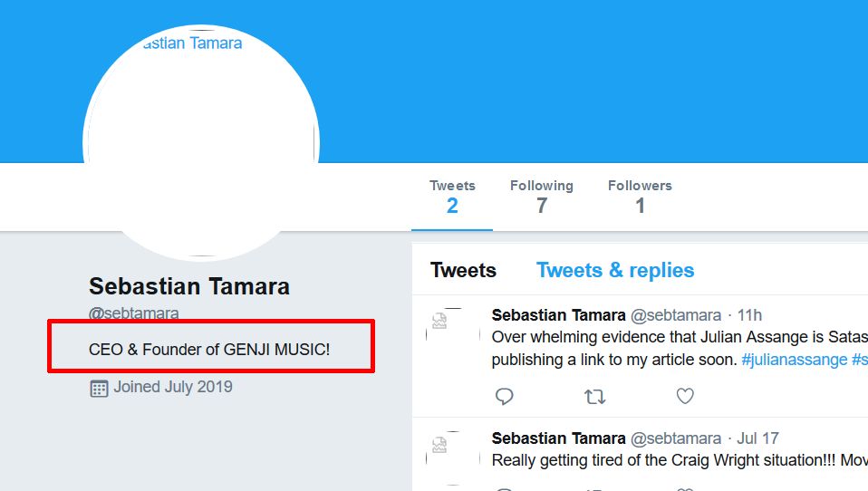This screenshot has width=868, height=491.
Task: Open avatar thumbnail on the 11h tweet
Action: 453,335
